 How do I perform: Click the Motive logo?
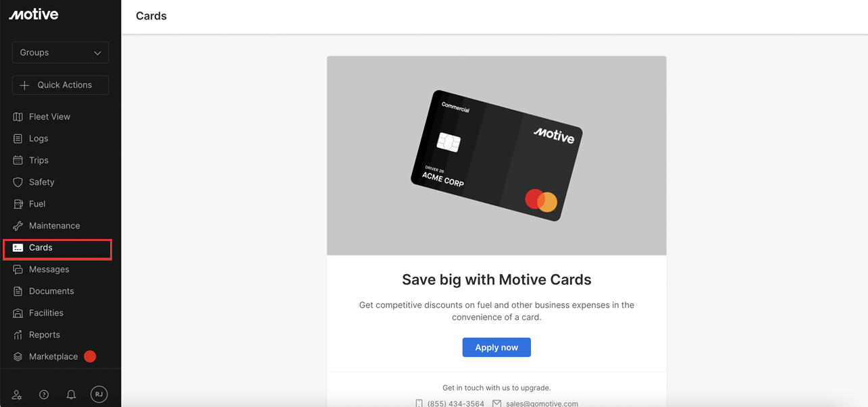coord(34,15)
